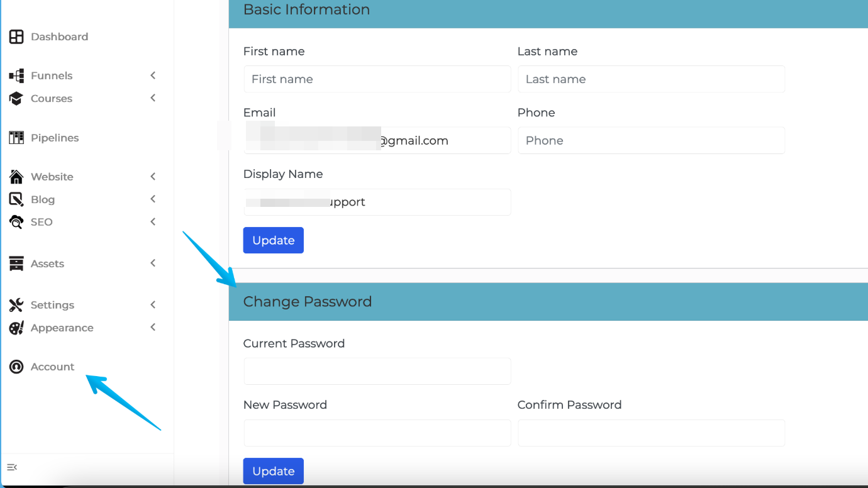Click Update under Change Password
Screen dimensions: 868x488
273,470
